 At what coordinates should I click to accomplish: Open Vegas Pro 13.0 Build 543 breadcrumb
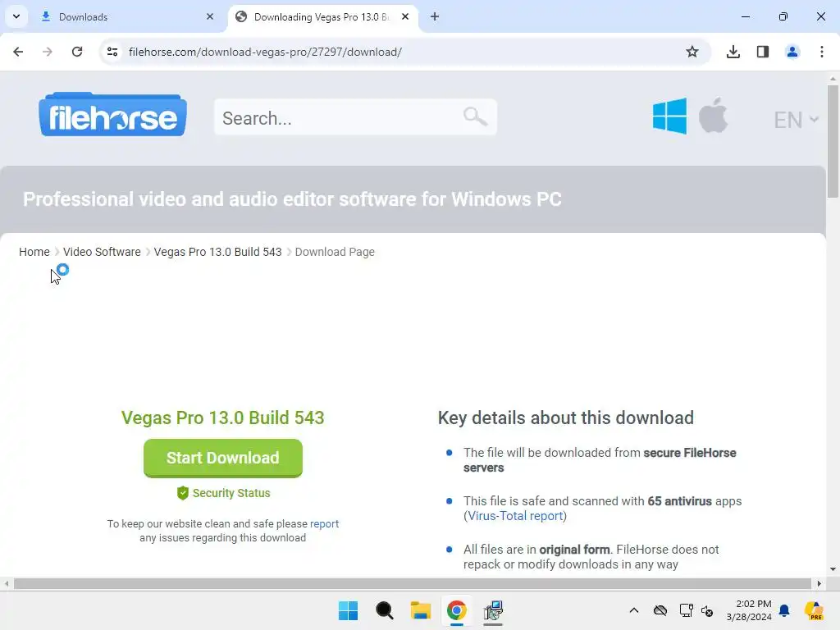217,252
